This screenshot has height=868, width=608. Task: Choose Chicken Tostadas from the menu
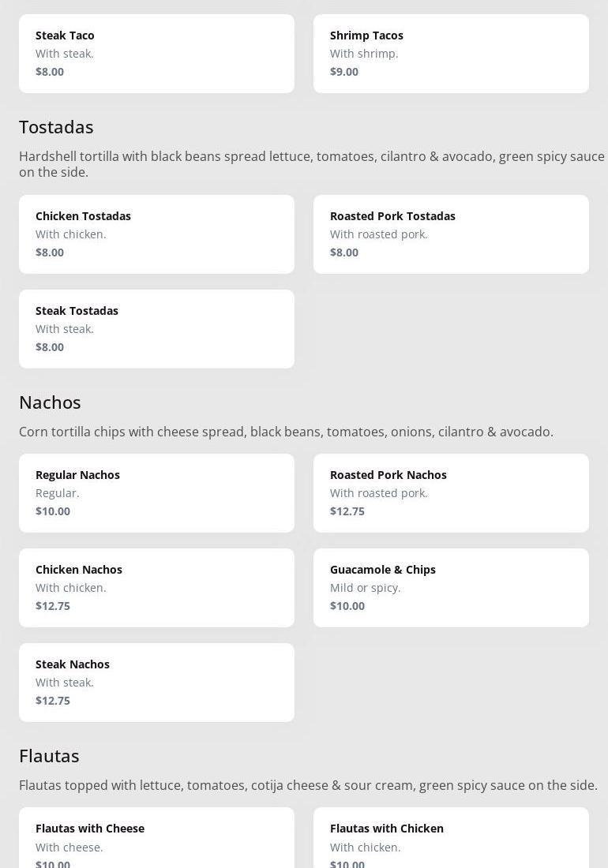pos(156,234)
